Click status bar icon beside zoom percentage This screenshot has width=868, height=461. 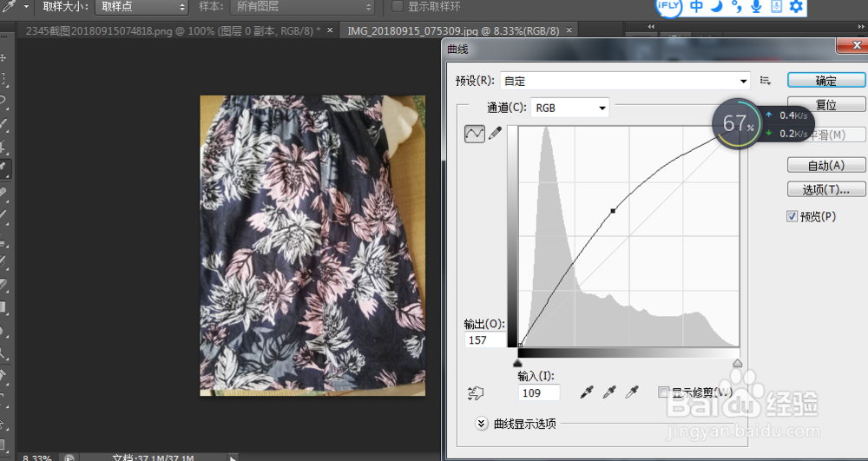point(69,458)
